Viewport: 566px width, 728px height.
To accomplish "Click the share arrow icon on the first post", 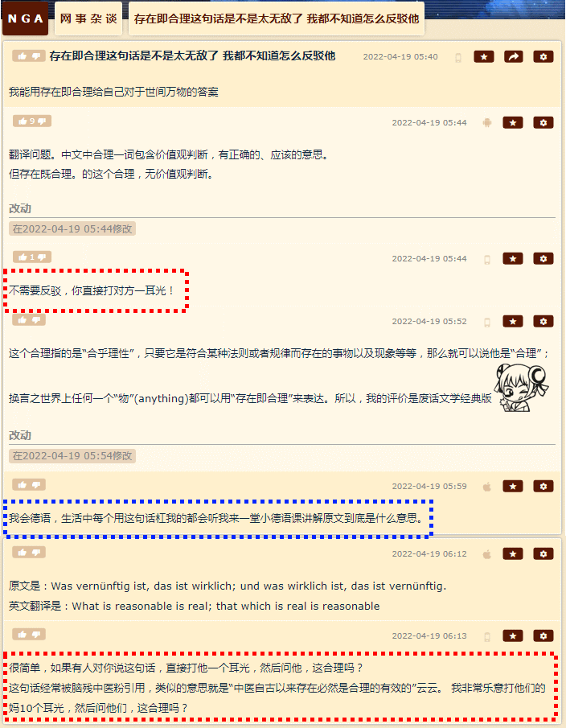I will pos(514,56).
